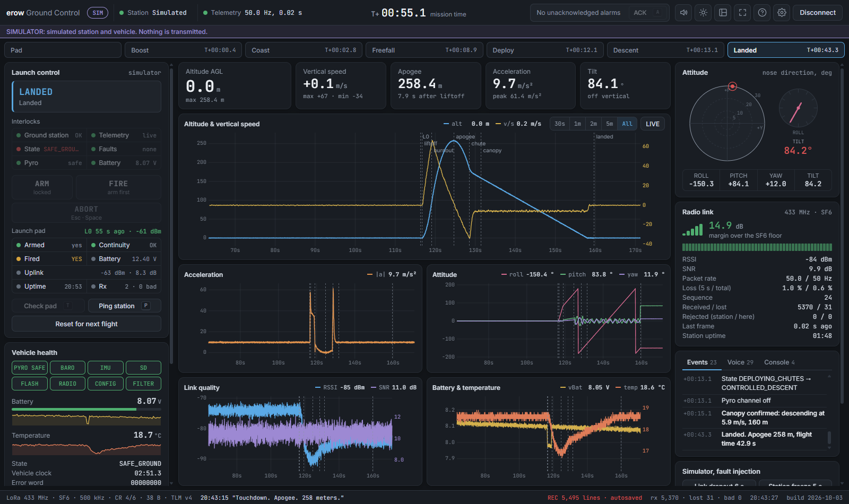Click 'autosaved' in the status bar
Screen dimensions: 849x504
click(x=626, y=498)
